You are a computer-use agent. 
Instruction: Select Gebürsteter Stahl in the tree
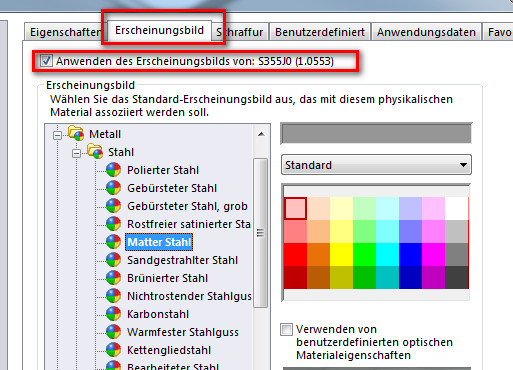click(172, 188)
